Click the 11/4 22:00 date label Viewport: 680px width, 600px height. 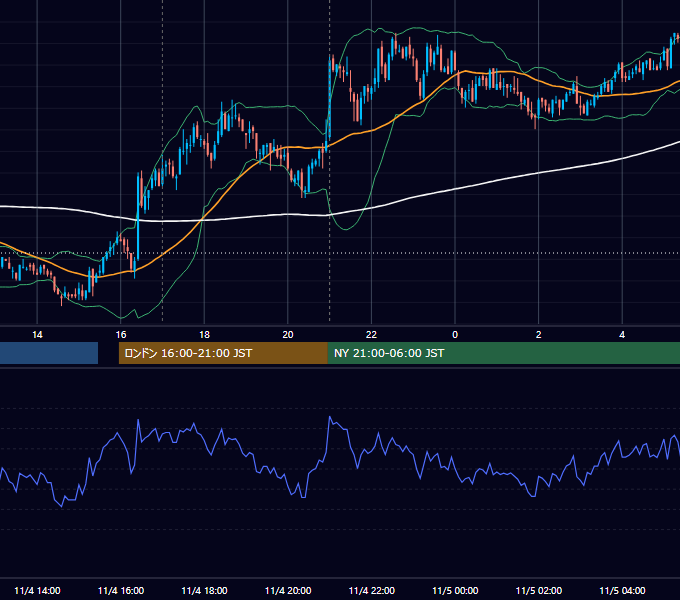point(372,590)
